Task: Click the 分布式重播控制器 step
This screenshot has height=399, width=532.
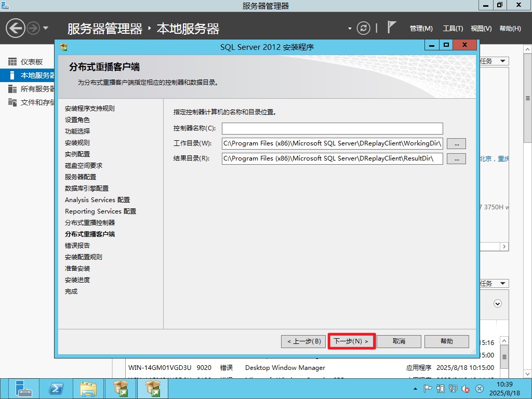Action: (90, 222)
